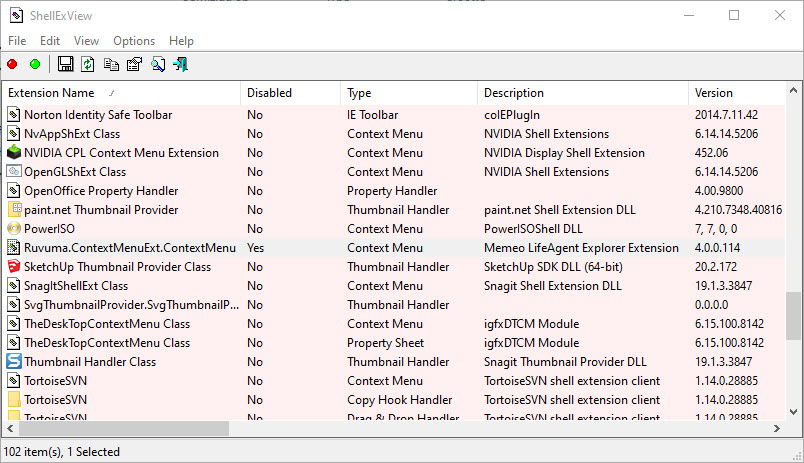Sort by the Description column header
This screenshot has height=463, width=804.
582,93
